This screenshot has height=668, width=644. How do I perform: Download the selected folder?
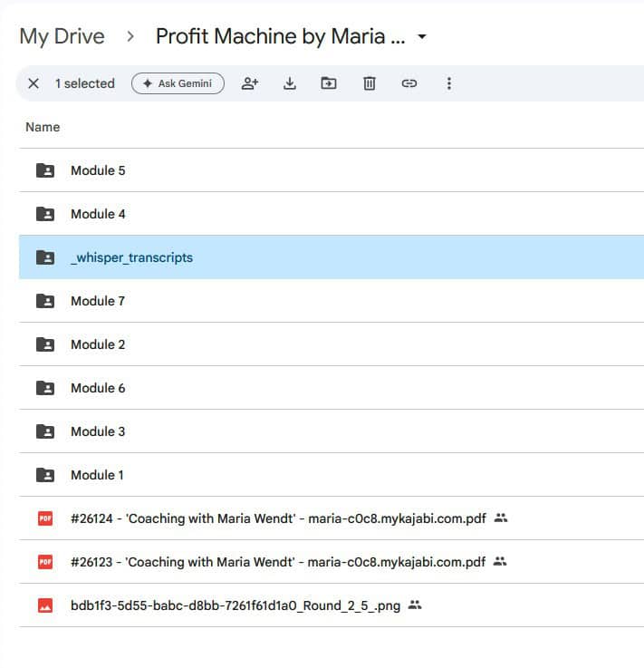click(290, 83)
